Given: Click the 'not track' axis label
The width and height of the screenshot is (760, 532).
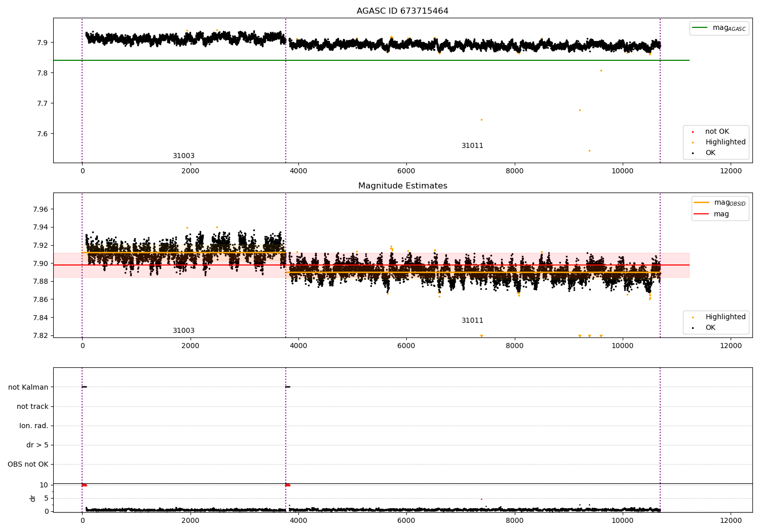Looking at the screenshot, I should tap(32, 406).
